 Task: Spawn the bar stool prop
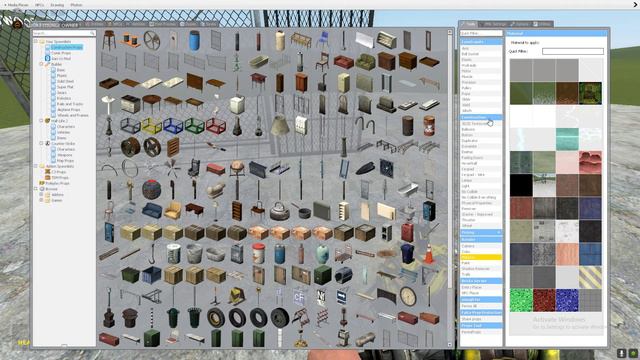tap(109, 40)
